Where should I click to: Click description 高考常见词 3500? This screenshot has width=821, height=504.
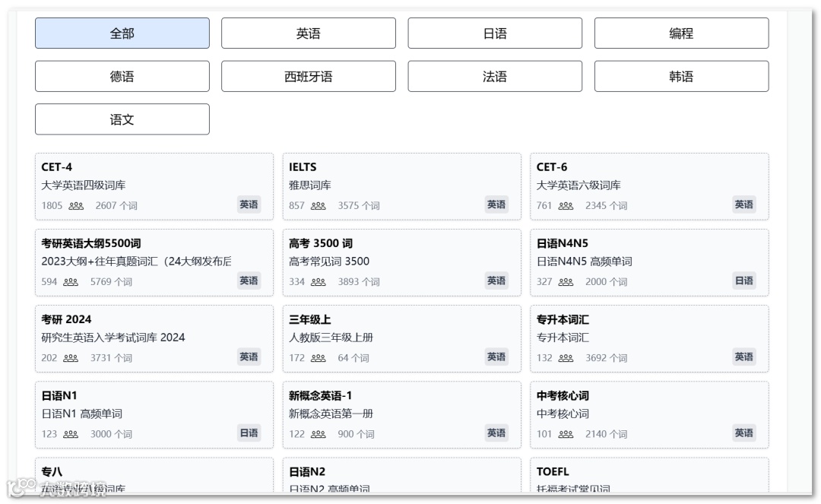(x=329, y=262)
